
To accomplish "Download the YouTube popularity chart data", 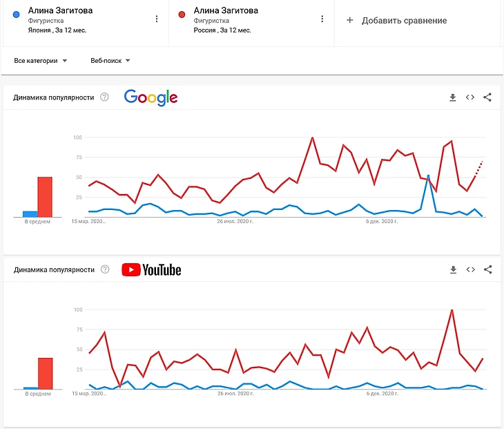I will pyautogui.click(x=453, y=269).
